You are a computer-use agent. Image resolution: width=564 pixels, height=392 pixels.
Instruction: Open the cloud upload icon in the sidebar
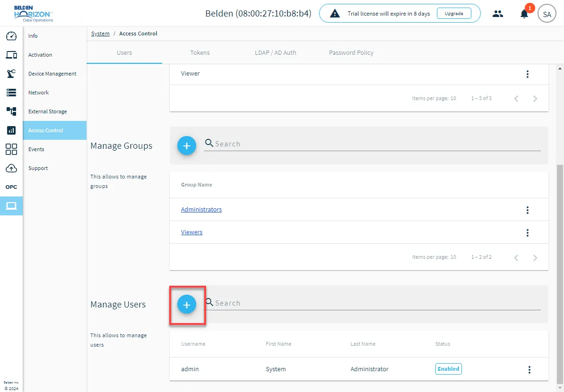(x=11, y=168)
